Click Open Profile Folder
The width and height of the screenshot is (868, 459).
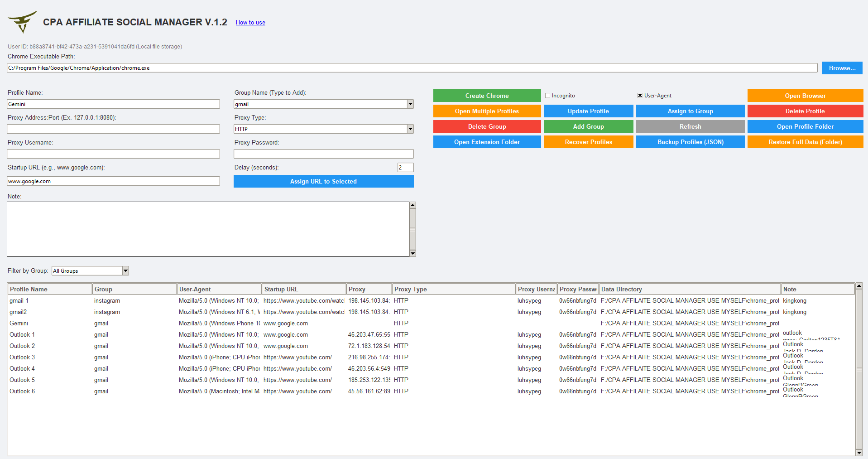click(805, 126)
